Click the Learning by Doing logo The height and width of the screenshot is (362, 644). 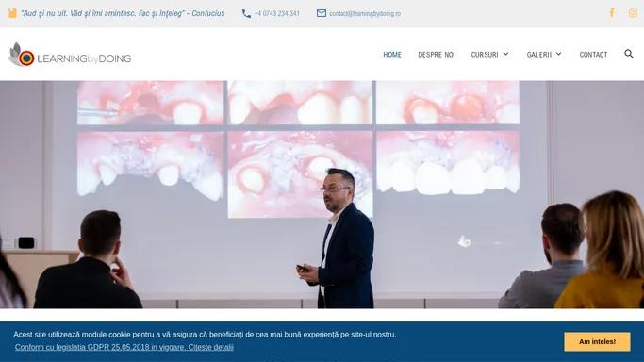[70, 55]
